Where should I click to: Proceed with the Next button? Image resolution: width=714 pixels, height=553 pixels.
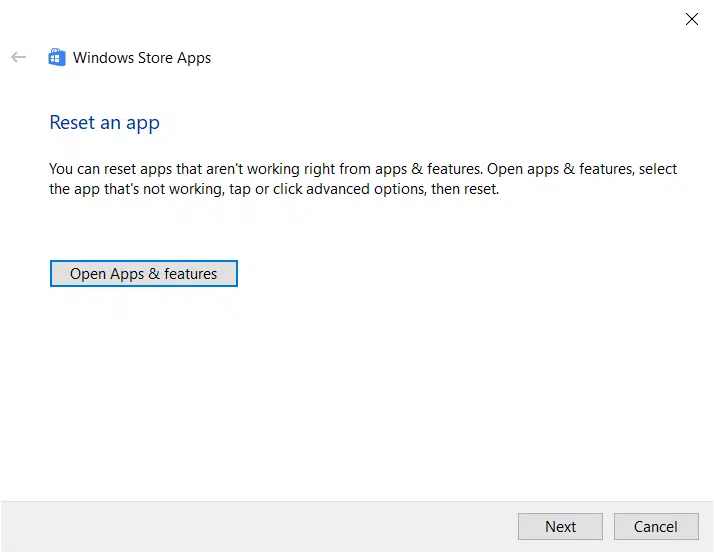[560, 527]
